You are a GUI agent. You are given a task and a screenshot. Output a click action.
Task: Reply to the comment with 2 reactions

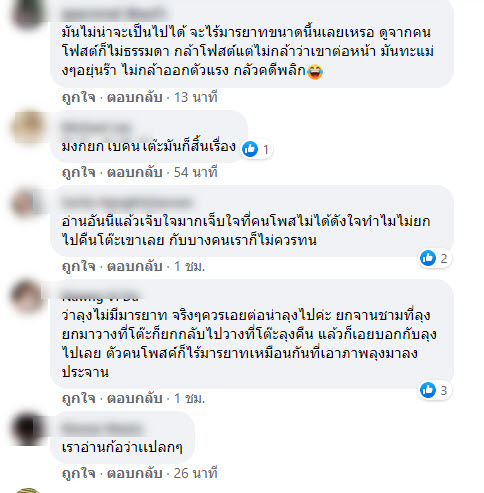click(x=135, y=266)
